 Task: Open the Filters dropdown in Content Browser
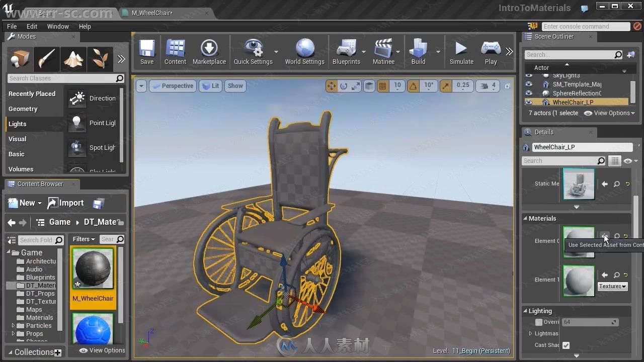(x=84, y=239)
